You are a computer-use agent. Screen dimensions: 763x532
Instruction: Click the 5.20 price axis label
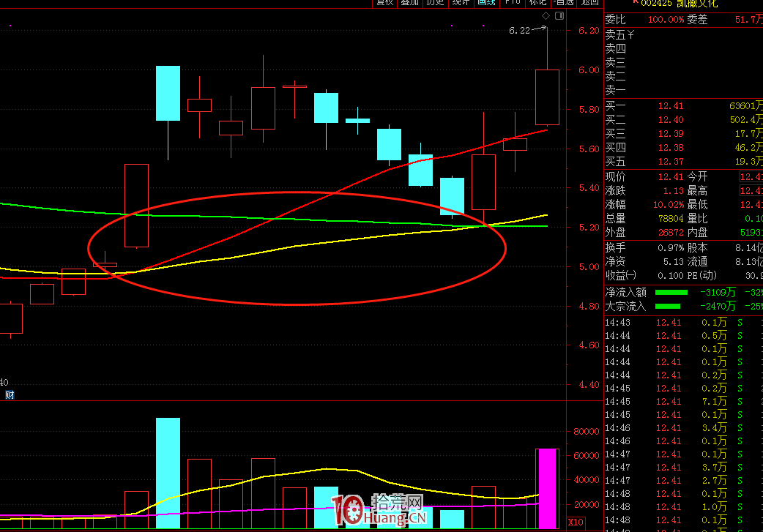589,227
